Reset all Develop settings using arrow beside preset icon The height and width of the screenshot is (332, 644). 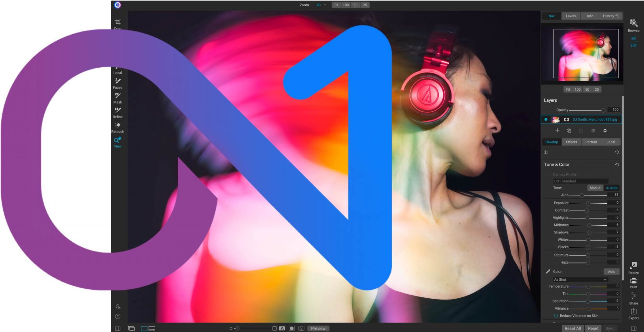(x=617, y=152)
